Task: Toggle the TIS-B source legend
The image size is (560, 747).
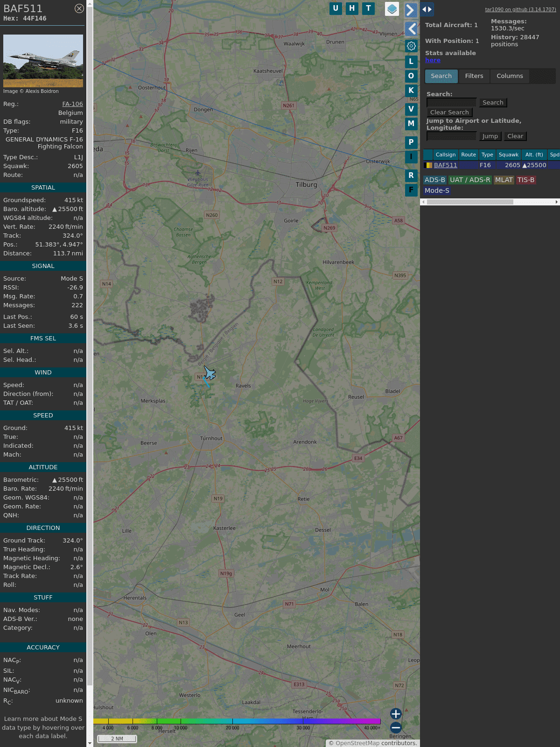Action: tap(526, 180)
